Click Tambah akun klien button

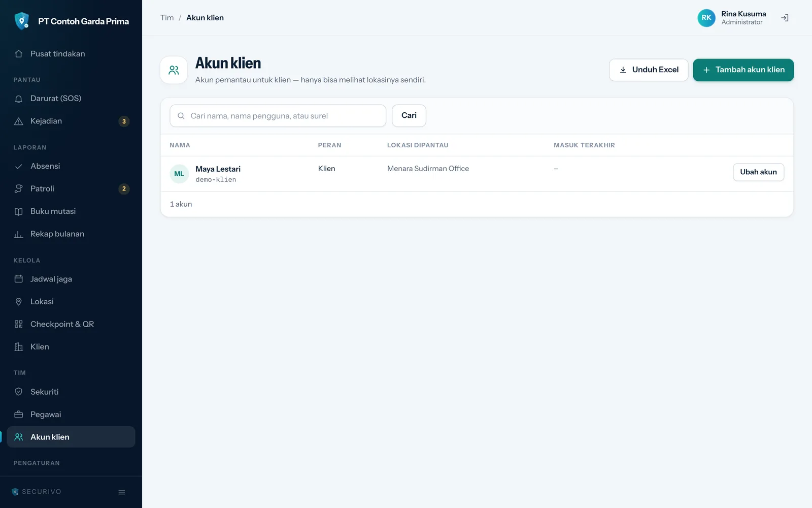tap(743, 70)
